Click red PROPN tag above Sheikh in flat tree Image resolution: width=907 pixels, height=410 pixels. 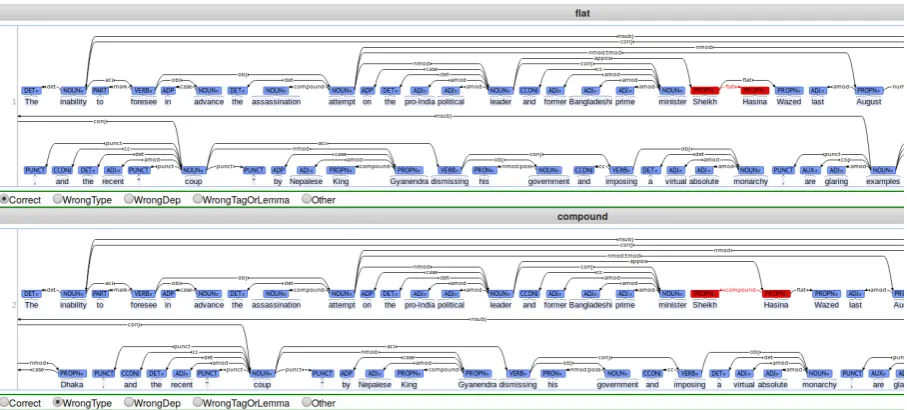(705, 91)
